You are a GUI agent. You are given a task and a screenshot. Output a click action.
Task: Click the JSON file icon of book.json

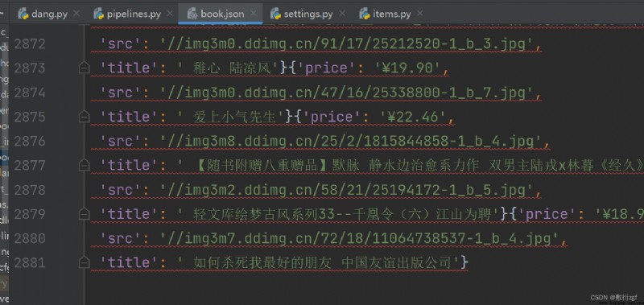(x=192, y=14)
